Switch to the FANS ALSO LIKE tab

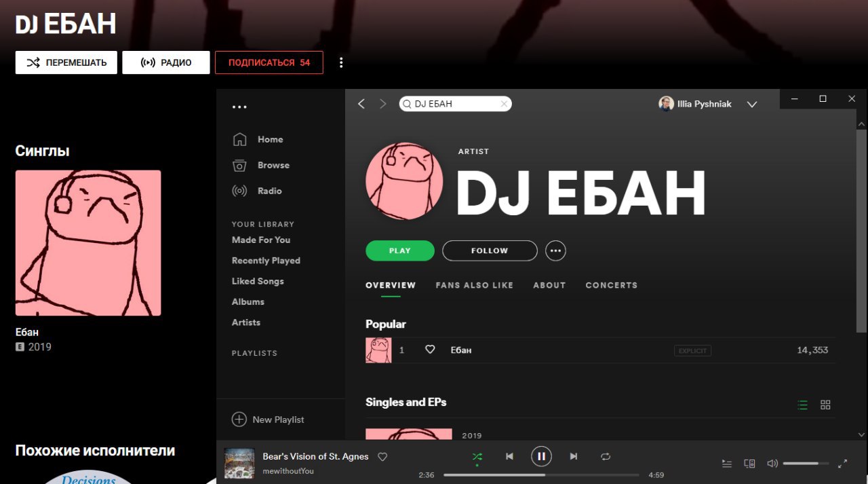coord(475,285)
